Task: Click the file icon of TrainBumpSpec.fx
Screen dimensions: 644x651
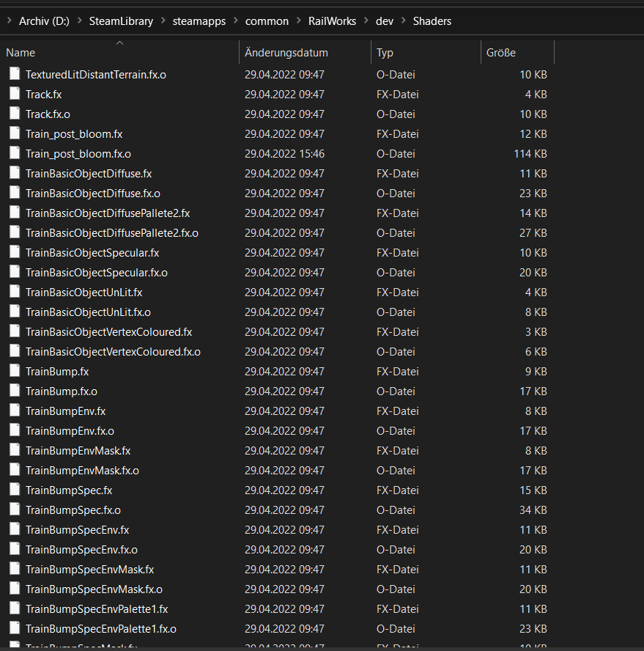Action: point(15,490)
